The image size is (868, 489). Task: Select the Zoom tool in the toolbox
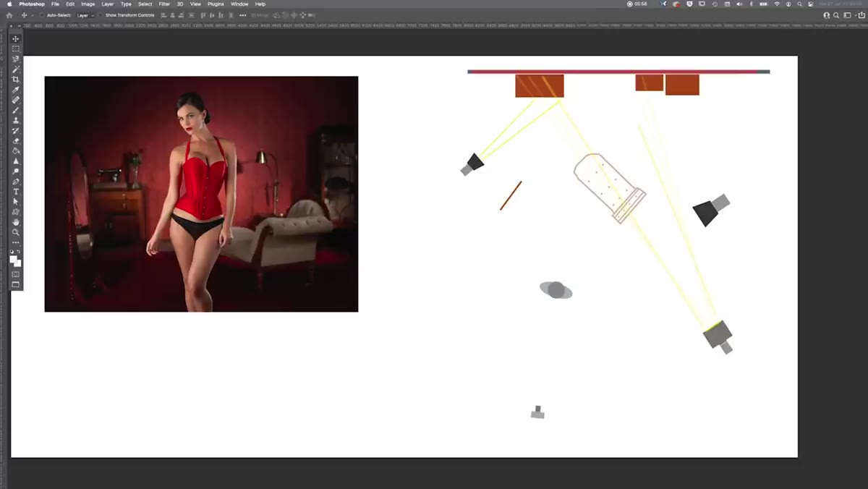tap(16, 231)
